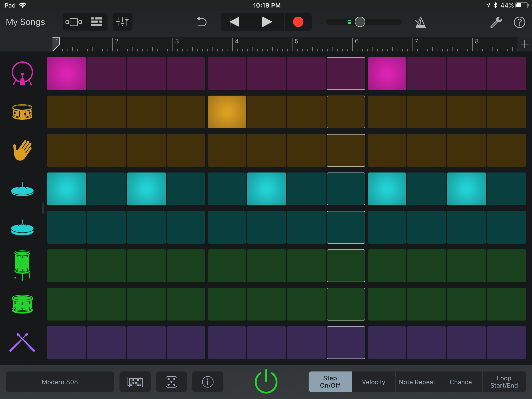The image size is (532, 399).
Task: Start recording with red Record button
Action: pos(298,22)
